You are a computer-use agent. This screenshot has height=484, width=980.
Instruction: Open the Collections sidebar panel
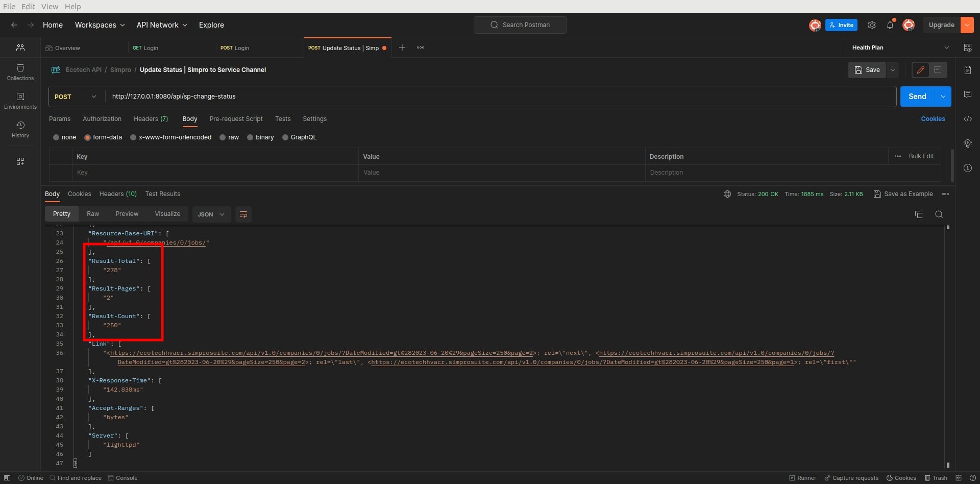click(x=20, y=72)
